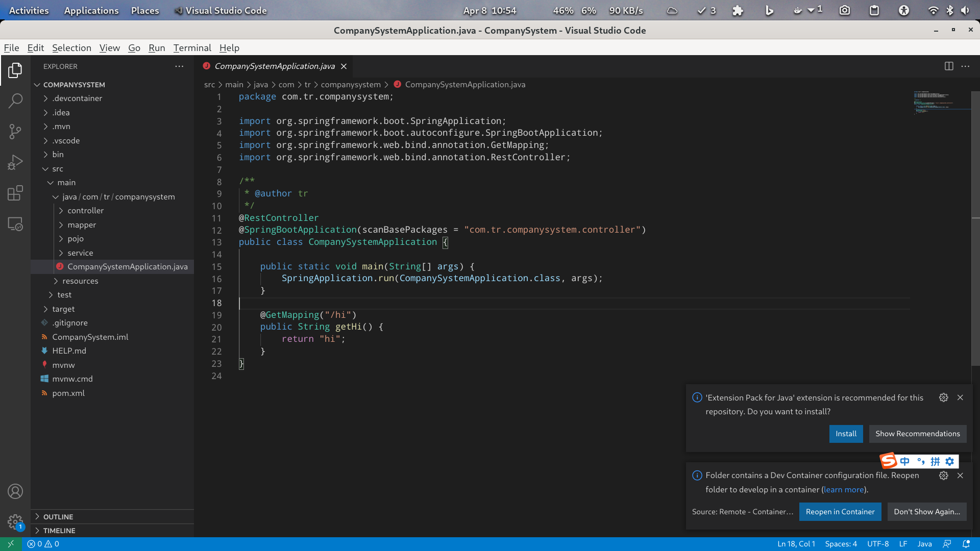Open gear on Dev Container notification

(x=944, y=475)
